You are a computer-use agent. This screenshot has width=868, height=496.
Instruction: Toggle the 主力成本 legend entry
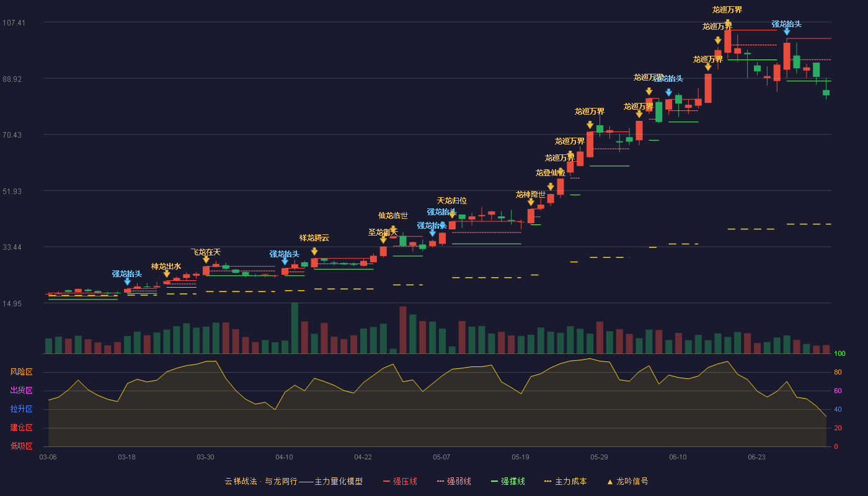pyautogui.click(x=565, y=481)
